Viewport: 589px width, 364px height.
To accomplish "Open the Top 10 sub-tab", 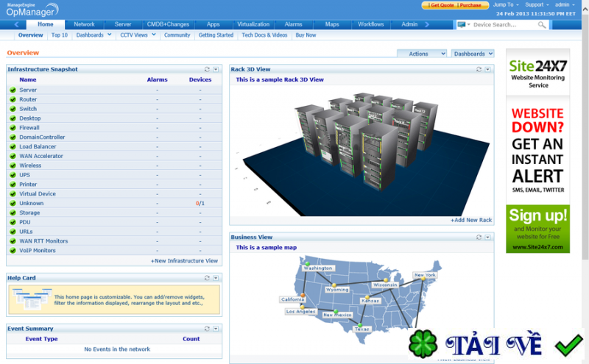I will pos(60,35).
